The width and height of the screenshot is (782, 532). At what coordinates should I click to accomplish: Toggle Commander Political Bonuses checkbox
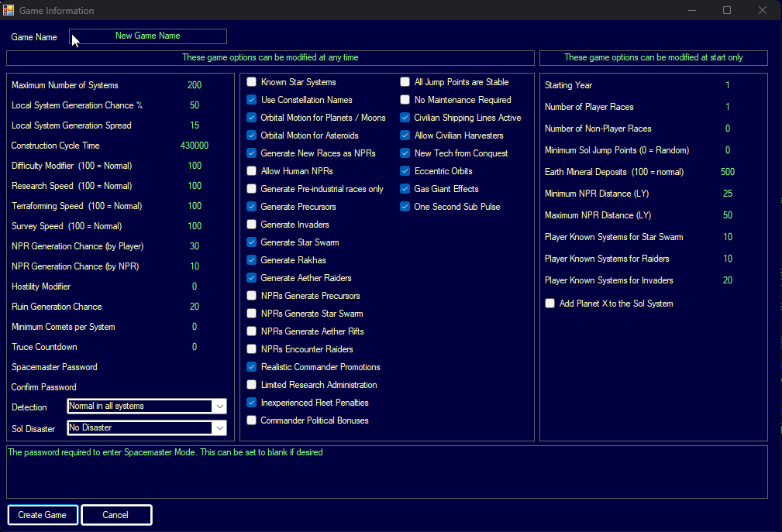point(252,420)
